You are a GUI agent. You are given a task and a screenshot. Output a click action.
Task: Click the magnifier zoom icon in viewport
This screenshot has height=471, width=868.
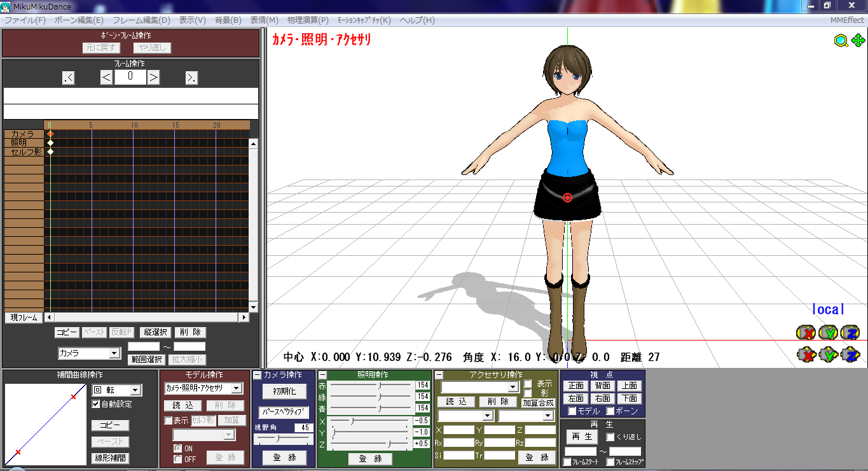841,41
